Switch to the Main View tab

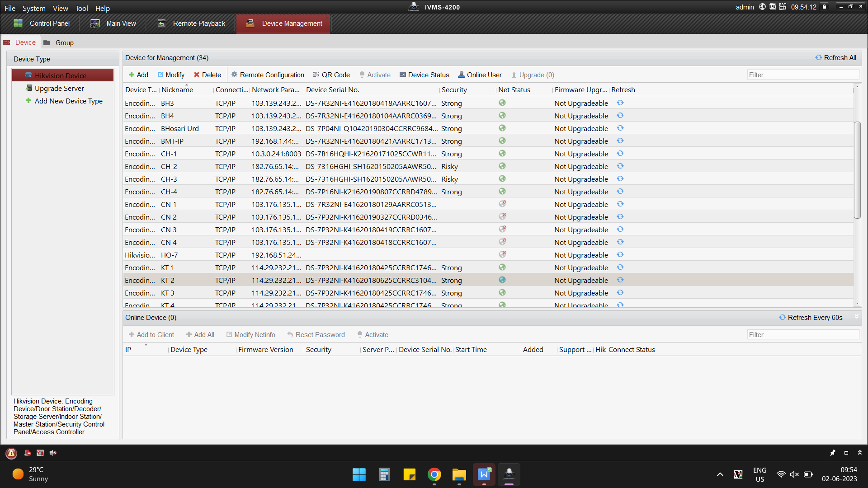tap(113, 23)
